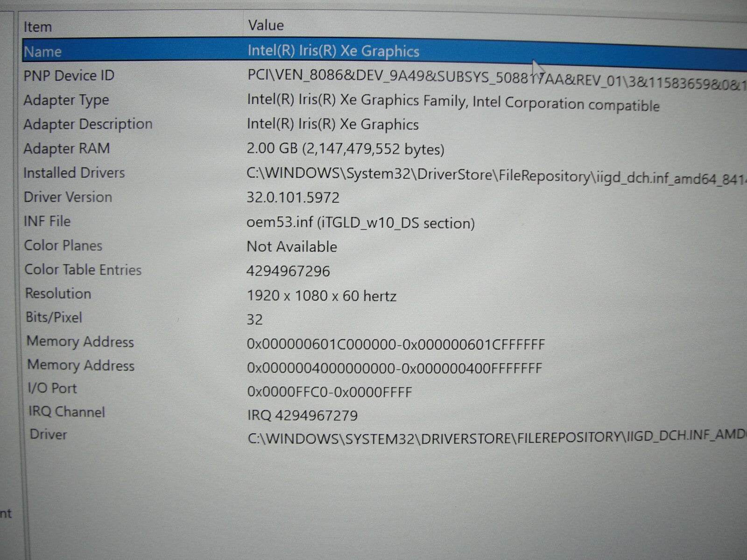
Task: Click the Value column header
Action: [266, 25]
